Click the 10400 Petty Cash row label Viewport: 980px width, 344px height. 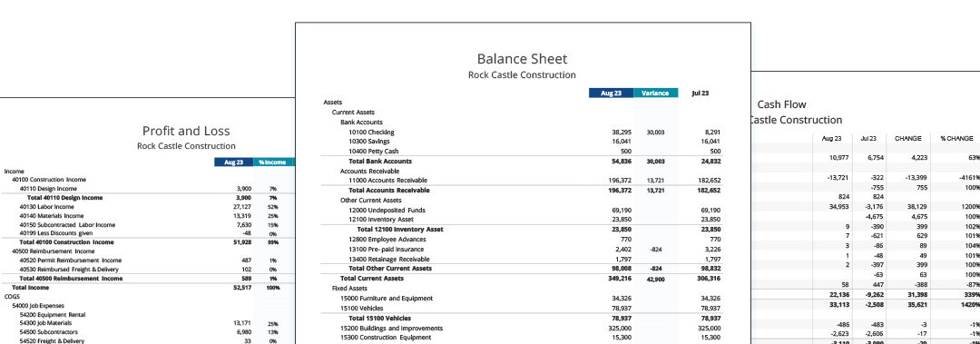(373, 152)
